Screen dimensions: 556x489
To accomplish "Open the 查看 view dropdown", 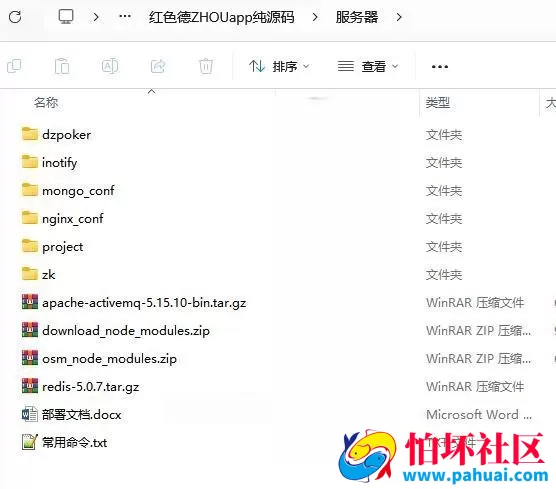I will click(x=368, y=66).
